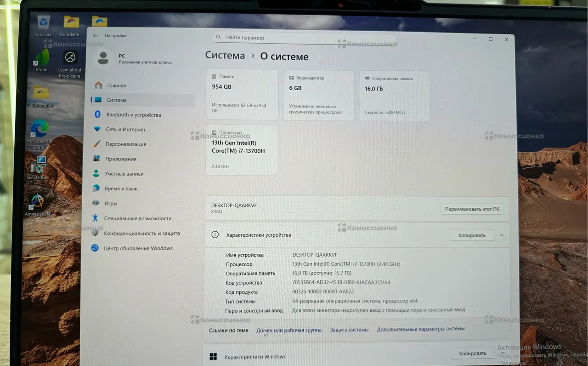This screenshot has width=588, height=366.
Task: Open the Bluetooth и устройства section
Action: pyautogui.click(x=133, y=115)
